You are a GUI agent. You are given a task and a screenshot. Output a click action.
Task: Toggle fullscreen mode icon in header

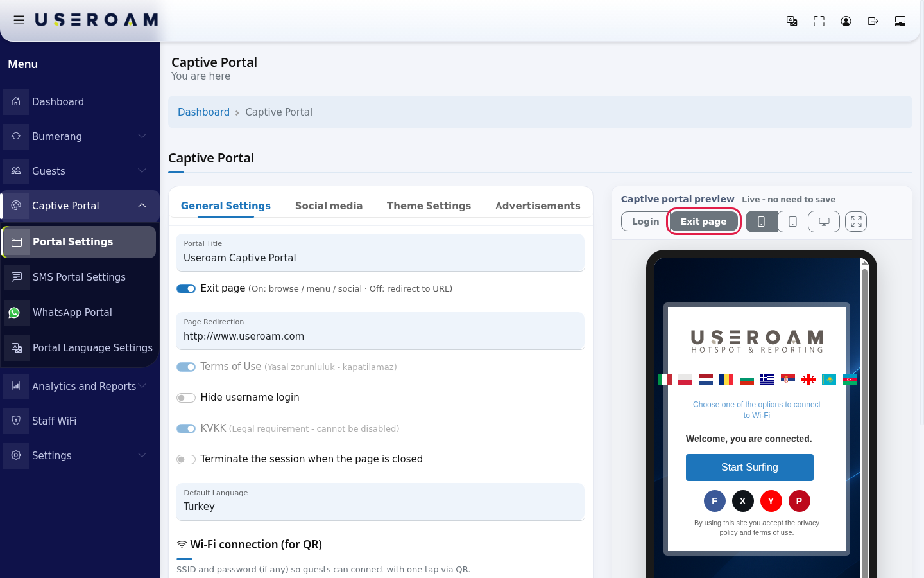(x=819, y=21)
